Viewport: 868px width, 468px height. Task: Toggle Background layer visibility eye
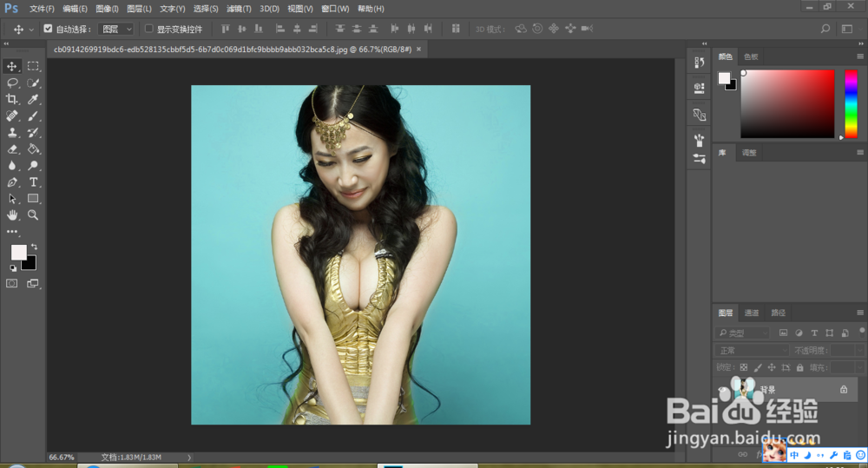tap(722, 390)
